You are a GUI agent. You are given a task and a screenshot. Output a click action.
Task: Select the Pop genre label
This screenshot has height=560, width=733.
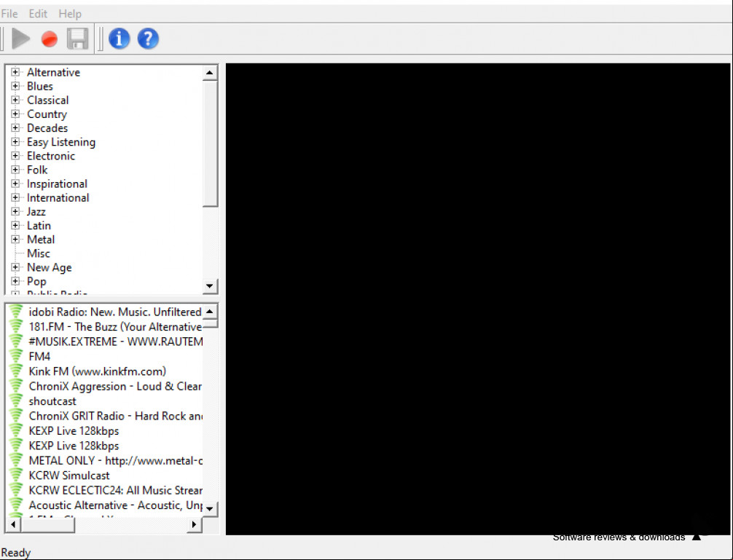tap(36, 282)
